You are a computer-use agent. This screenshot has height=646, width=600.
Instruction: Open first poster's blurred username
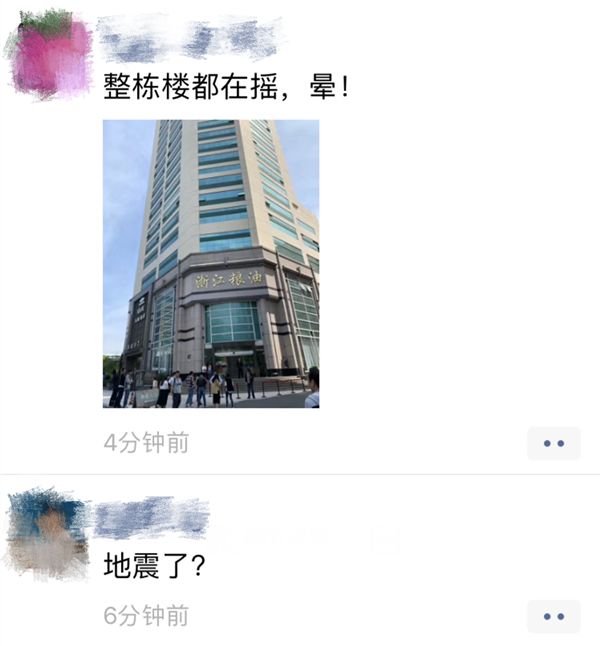(x=192, y=39)
